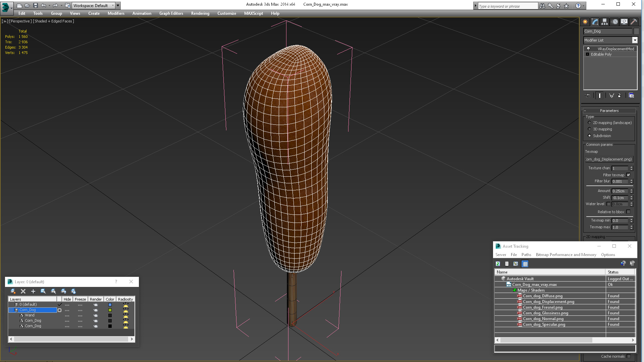Image resolution: width=644 pixels, height=362 pixels.
Task: Open the Modifiers menu
Action: pos(116,13)
